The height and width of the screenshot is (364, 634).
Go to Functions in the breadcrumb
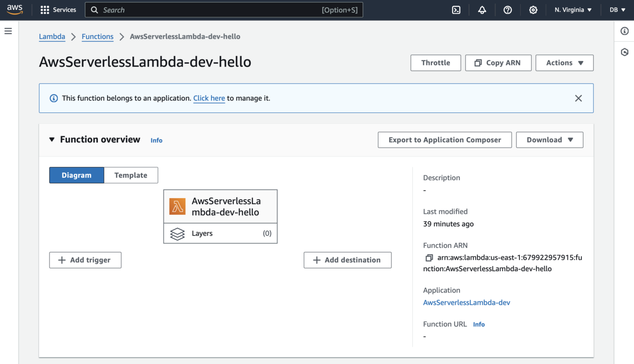98,37
